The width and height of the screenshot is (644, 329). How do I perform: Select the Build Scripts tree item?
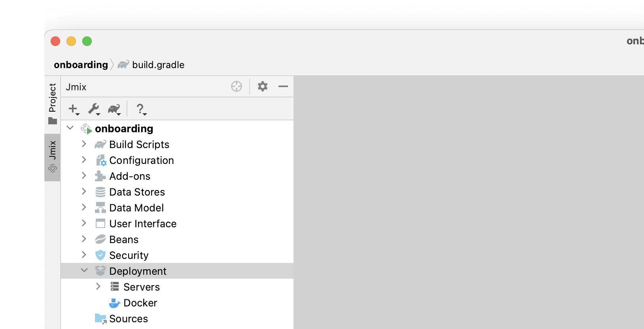[x=139, y=145]
